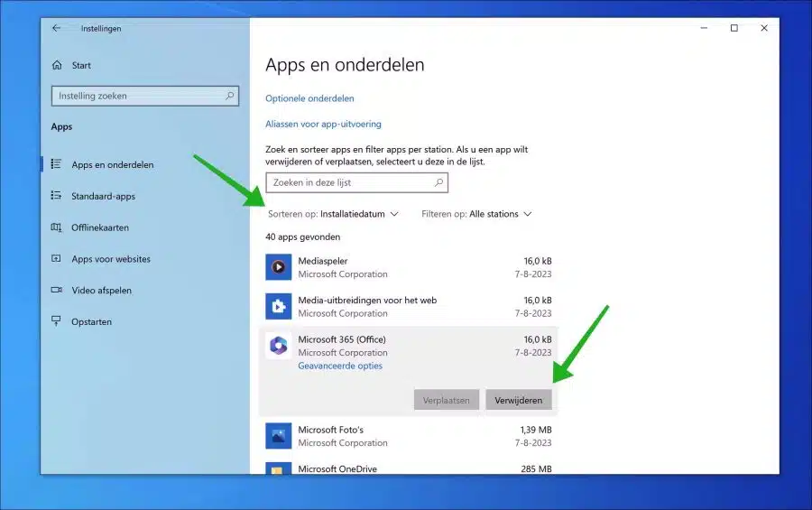Image resolution: width=812 pixels, height=510 pixels.
Task: Click the 40 apps gevonden text
Action: [x=303, y=236]
